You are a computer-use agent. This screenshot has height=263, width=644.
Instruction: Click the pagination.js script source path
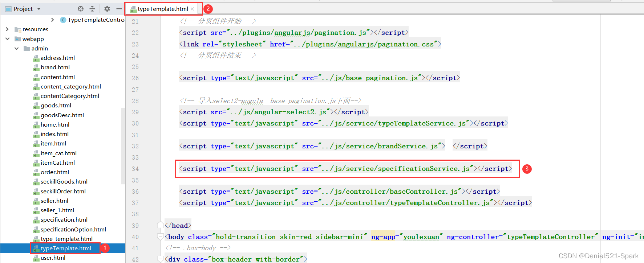[x=298, y=33]
